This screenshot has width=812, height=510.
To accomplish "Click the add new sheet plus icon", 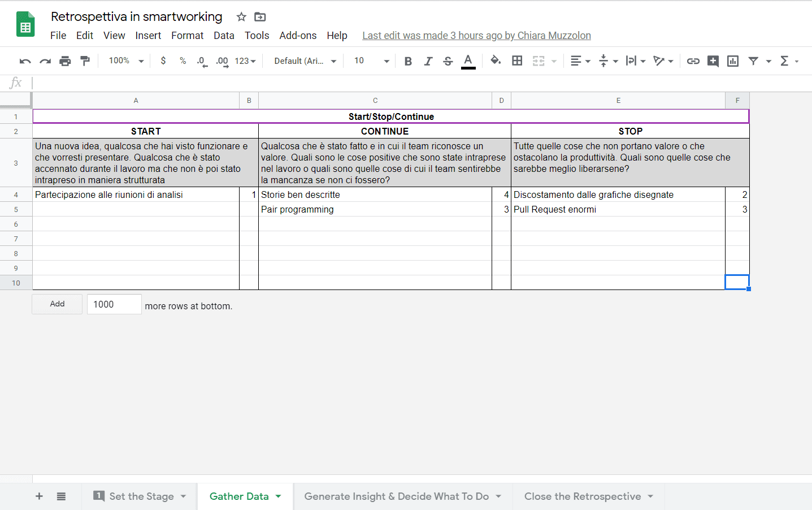I will (x=39, y=496).
